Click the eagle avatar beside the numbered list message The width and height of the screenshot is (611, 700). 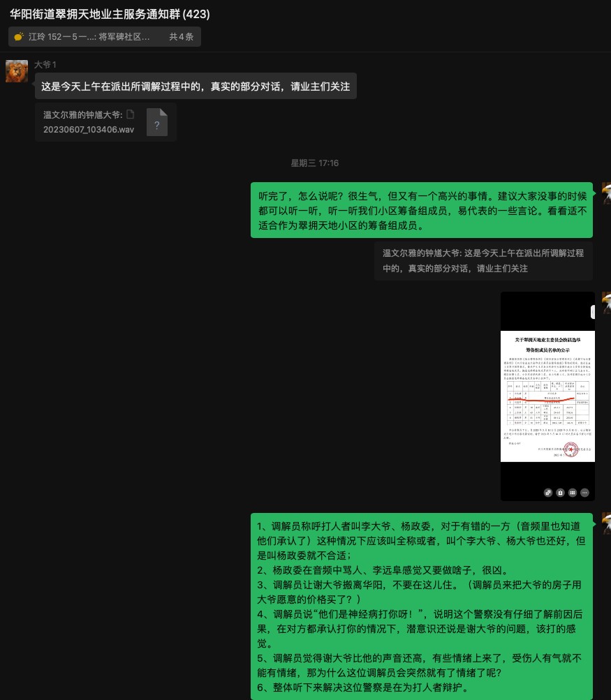(x=605, y=524)
